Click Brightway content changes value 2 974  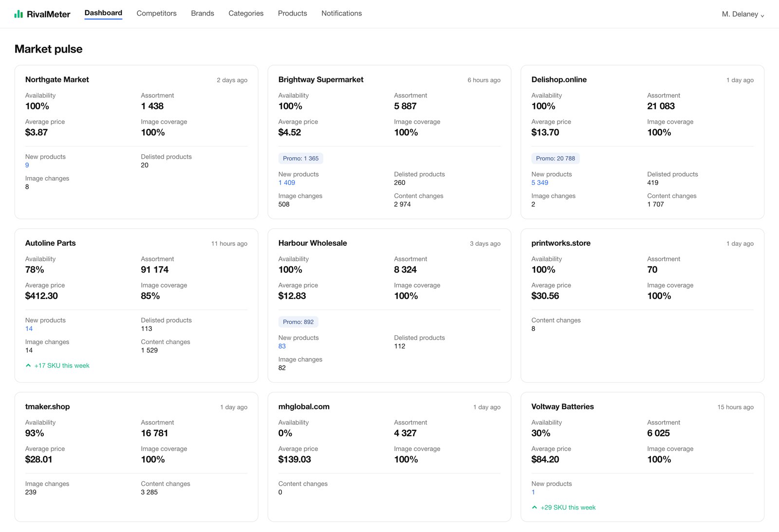pyautogui.click(x=403, y=204)
